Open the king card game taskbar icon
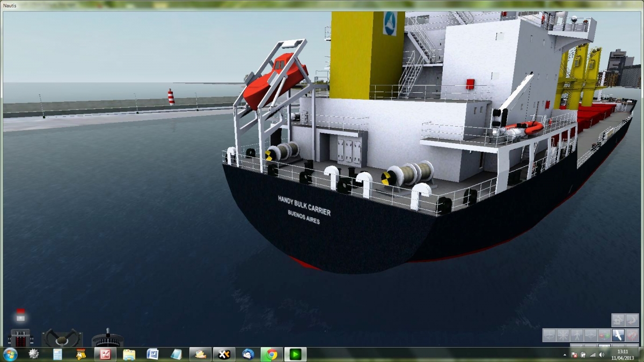Screen dimensions: 644x362 (81, 354)
